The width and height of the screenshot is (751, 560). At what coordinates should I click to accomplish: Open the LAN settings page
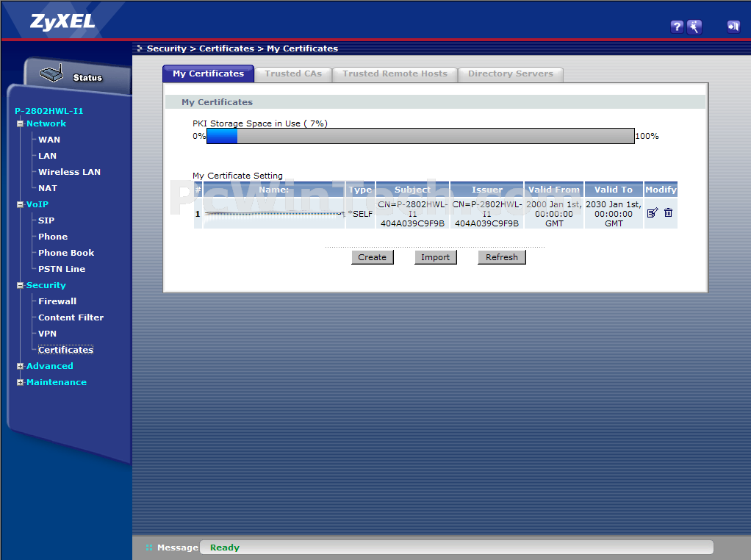click(x=48, y=156)
